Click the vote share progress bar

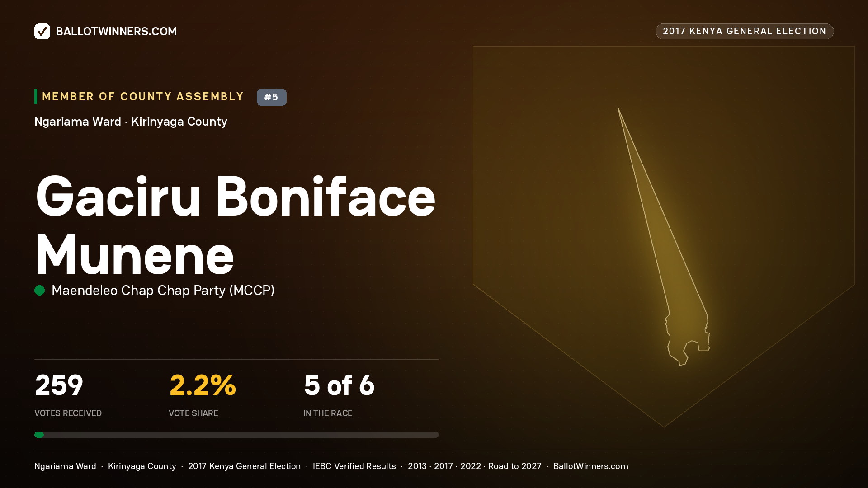236,435
